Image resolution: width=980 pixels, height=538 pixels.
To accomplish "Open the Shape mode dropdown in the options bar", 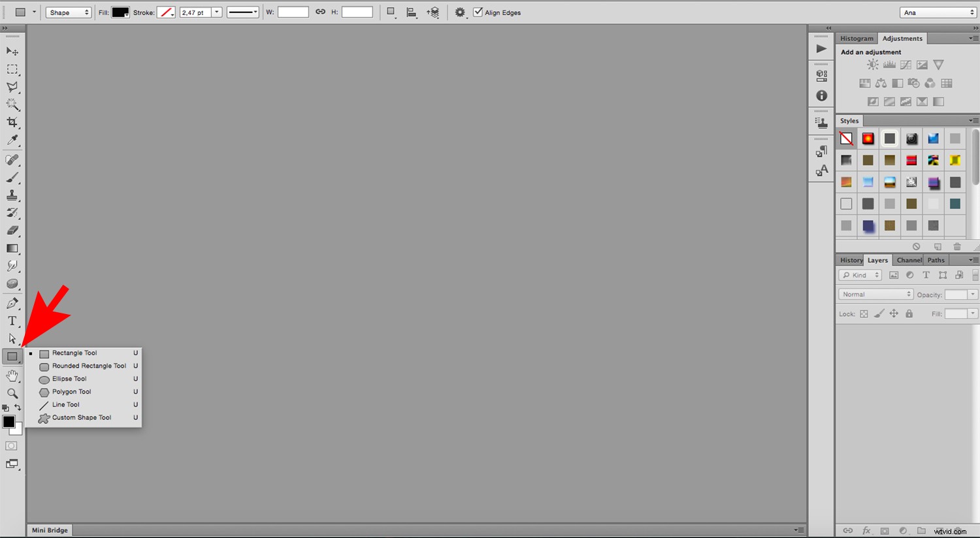I will coord(68,12).
